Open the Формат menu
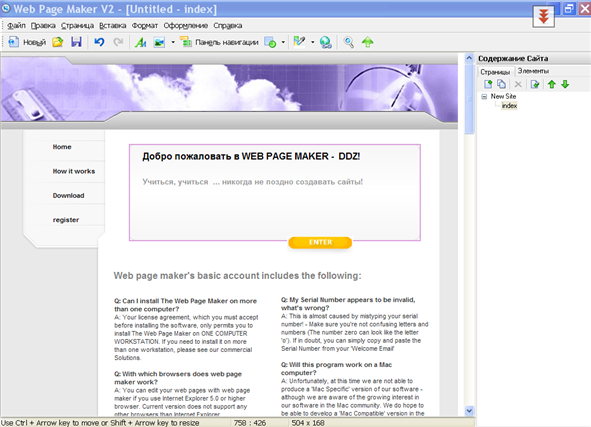This screenshot has height=427, width=591. tap(145, 26)
